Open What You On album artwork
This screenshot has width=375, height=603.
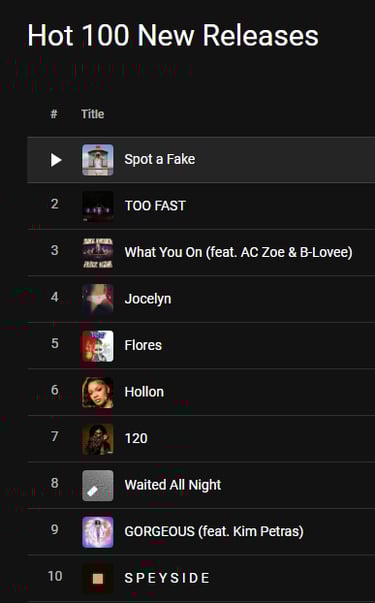[98, 253]
